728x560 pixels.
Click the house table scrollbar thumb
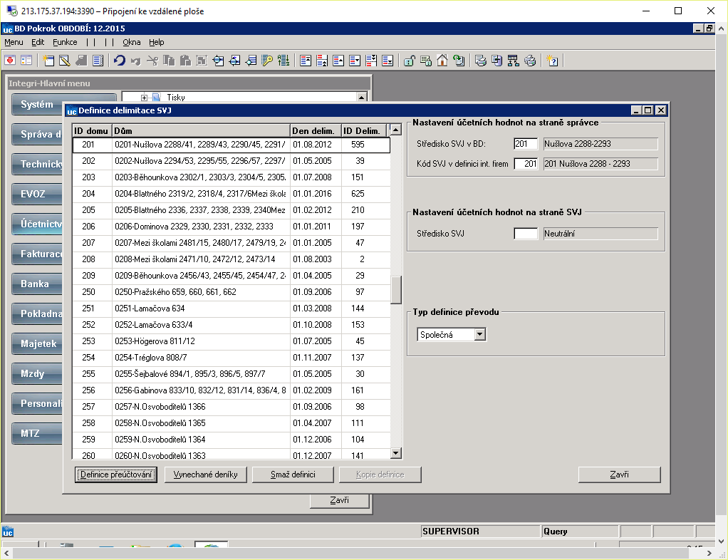click(395, 290)
